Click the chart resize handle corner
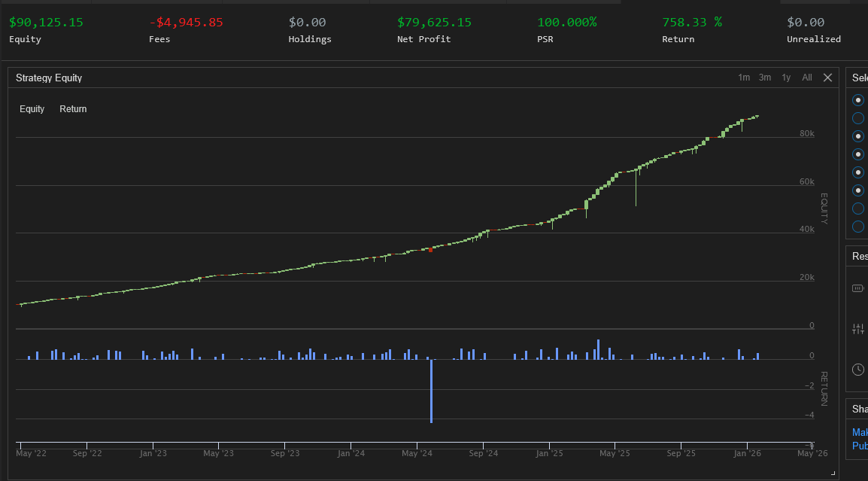Screen dimensions: 868x481 coord(833,473)
